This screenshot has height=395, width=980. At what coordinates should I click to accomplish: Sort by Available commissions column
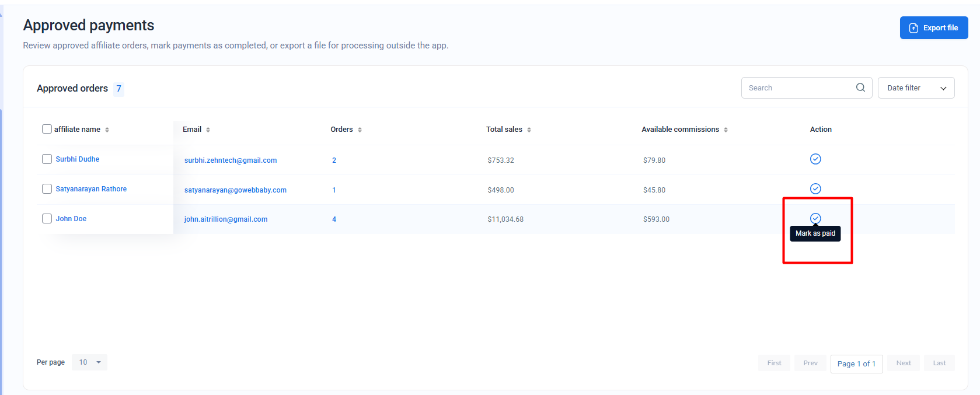726,130
